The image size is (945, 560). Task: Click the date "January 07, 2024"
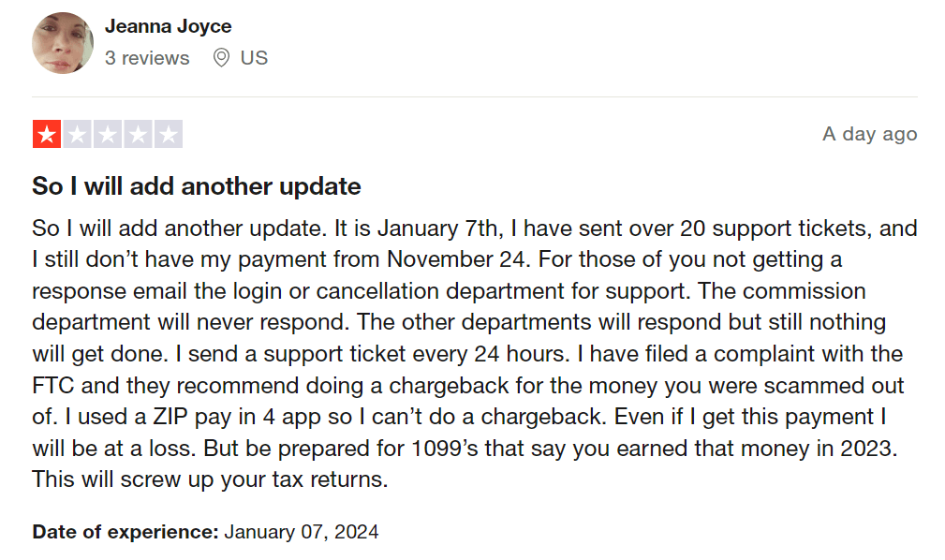tap(302, 532)
